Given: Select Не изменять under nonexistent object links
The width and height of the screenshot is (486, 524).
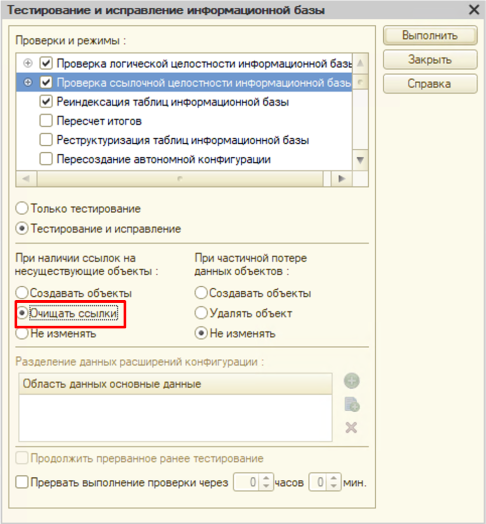Looking at the screenshot, I should pos(22,334).
